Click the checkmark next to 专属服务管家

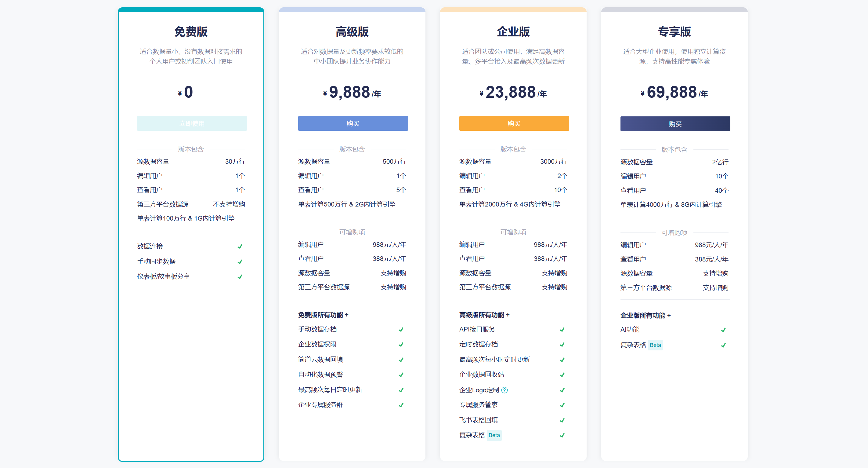click(x=562, y=405)
